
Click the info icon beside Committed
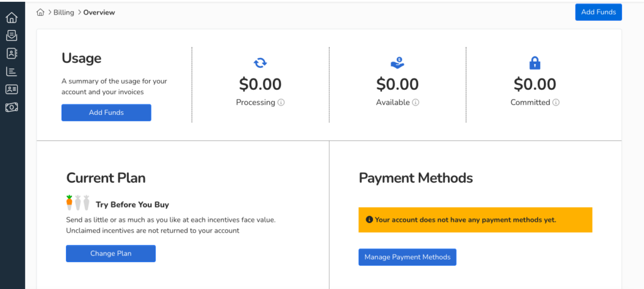click(556, 102)
